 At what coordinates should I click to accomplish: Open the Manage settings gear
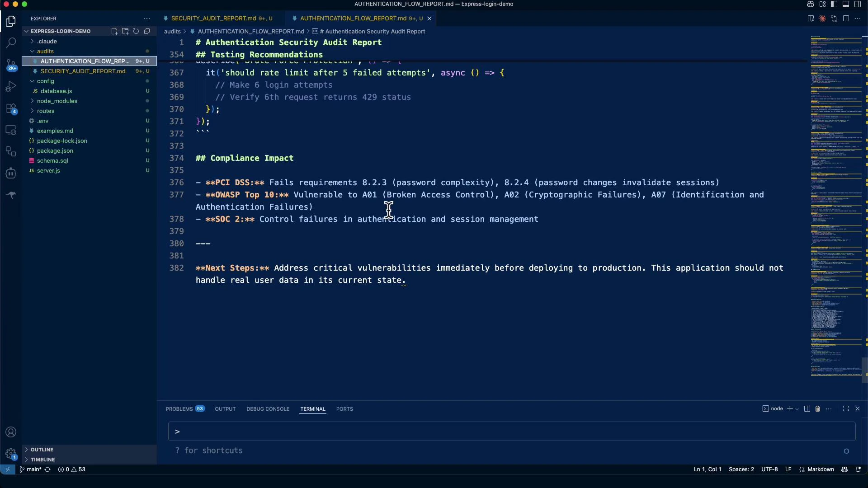click(11, 454)
